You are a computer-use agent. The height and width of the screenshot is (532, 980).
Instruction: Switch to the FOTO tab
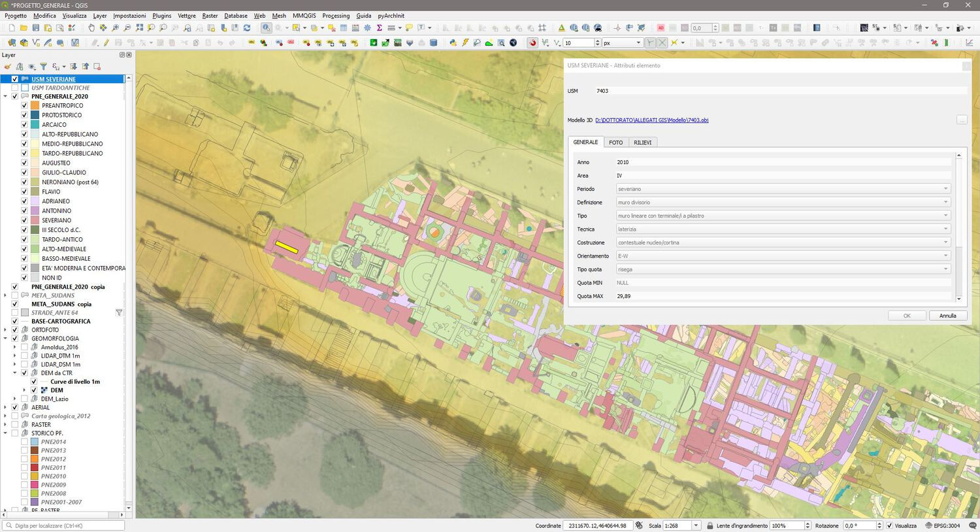615,142
